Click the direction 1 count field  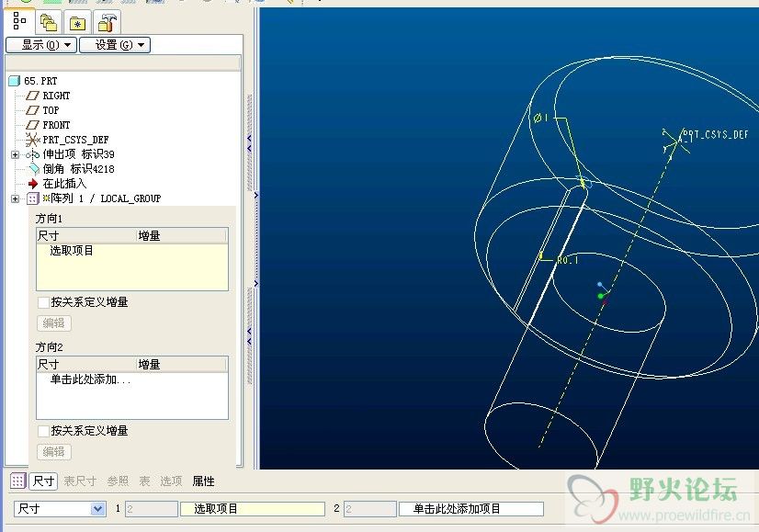coord(151,509)
